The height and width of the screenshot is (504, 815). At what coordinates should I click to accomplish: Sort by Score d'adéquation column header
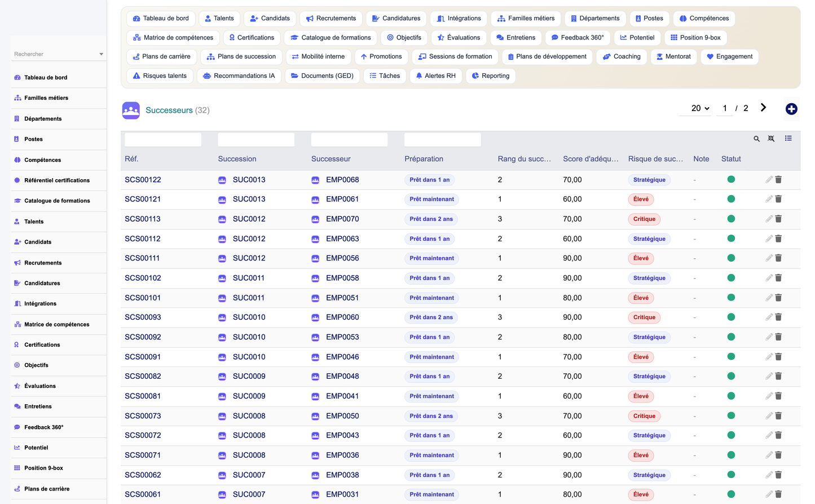tap(591, 159)
